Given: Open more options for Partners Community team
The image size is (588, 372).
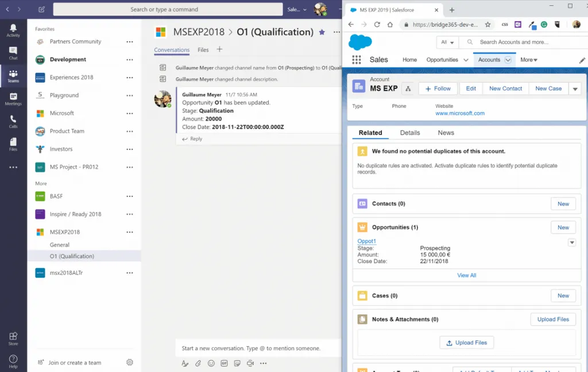Looking at the screenshot, I should pyautogui.click(x=130, y=42).
